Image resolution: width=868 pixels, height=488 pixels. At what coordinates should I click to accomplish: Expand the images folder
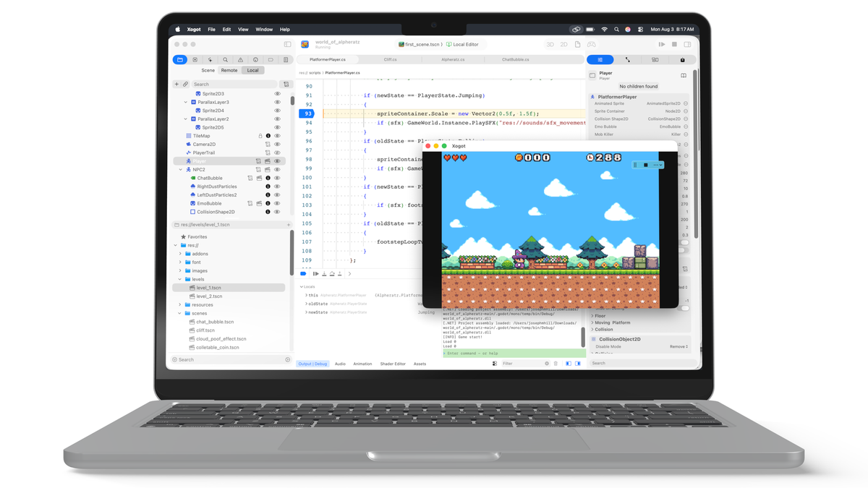pyautogui.click(x=180, y=271)
